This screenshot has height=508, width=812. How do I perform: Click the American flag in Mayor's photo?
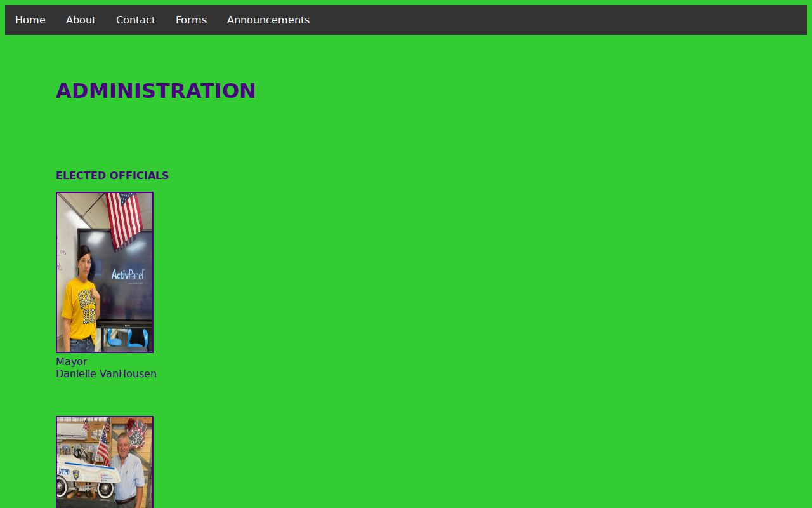(124, 220)
